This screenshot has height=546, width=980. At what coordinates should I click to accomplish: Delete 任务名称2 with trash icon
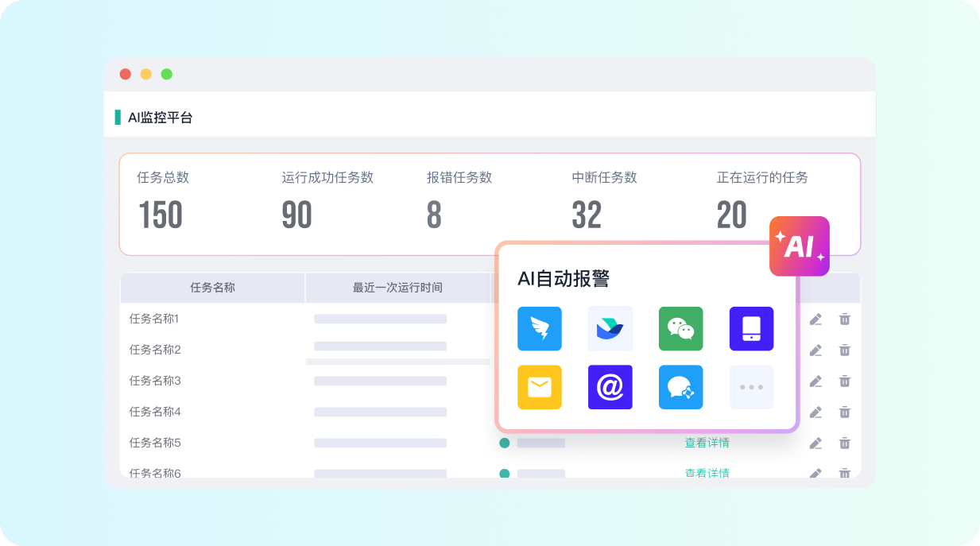coord(845,350)
